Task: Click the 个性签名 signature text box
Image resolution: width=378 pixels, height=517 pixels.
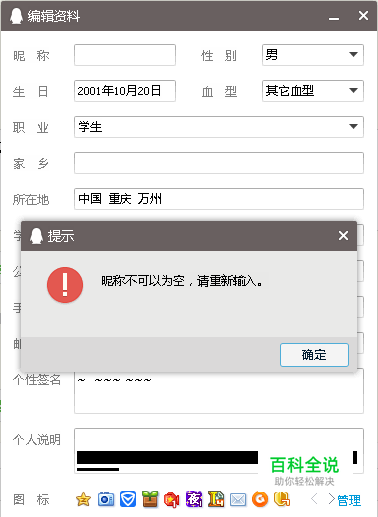Action: 219,393
